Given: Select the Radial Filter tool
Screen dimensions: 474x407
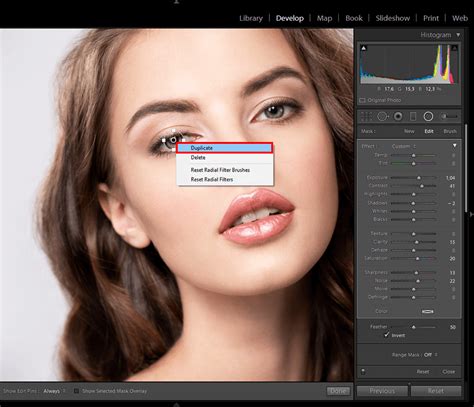Looking at the screenshot, I should (428, 116).
